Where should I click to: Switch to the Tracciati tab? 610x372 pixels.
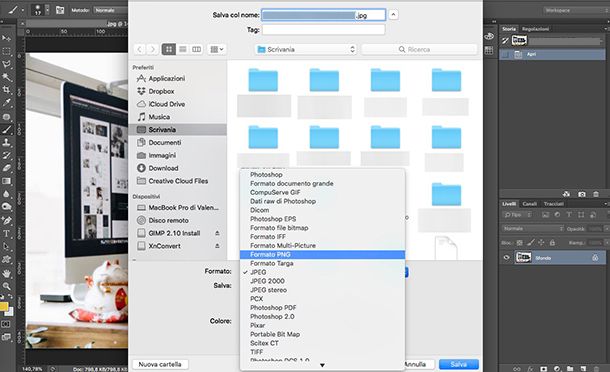click(553, 204)
